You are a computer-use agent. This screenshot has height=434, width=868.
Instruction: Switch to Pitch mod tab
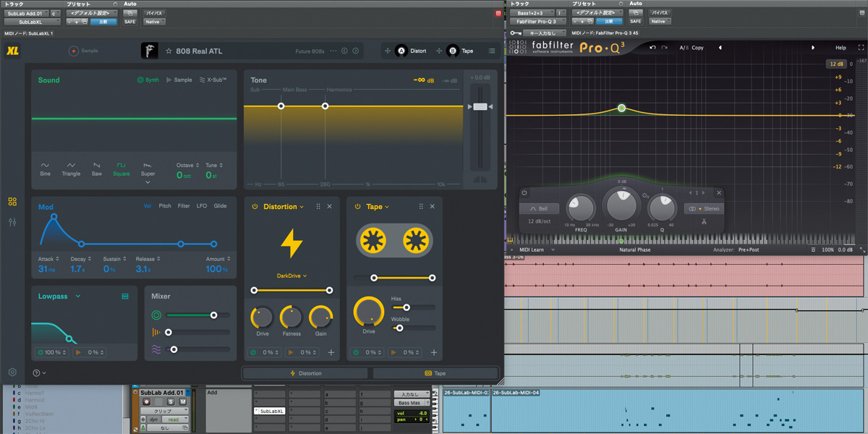click(x=165, y=206)
